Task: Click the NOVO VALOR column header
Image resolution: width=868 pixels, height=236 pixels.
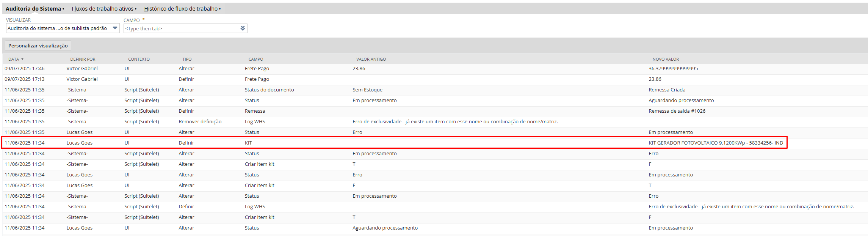Action: click(x=665, y=59)
